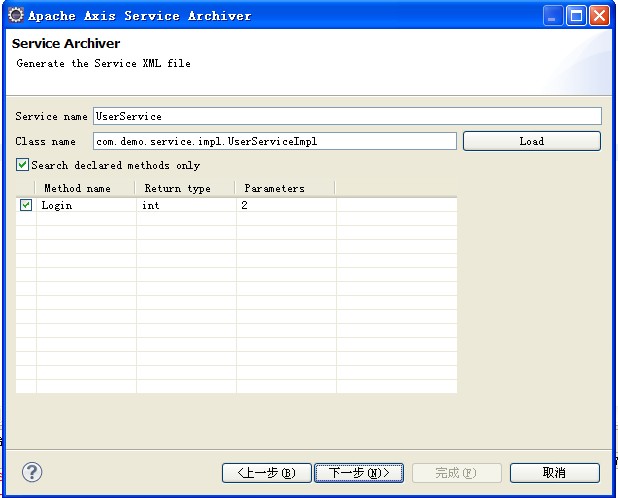Image resolution: width=618 pixels, height=498 pixels.
Task: Select the int return type cell
Action: [186, 205]
